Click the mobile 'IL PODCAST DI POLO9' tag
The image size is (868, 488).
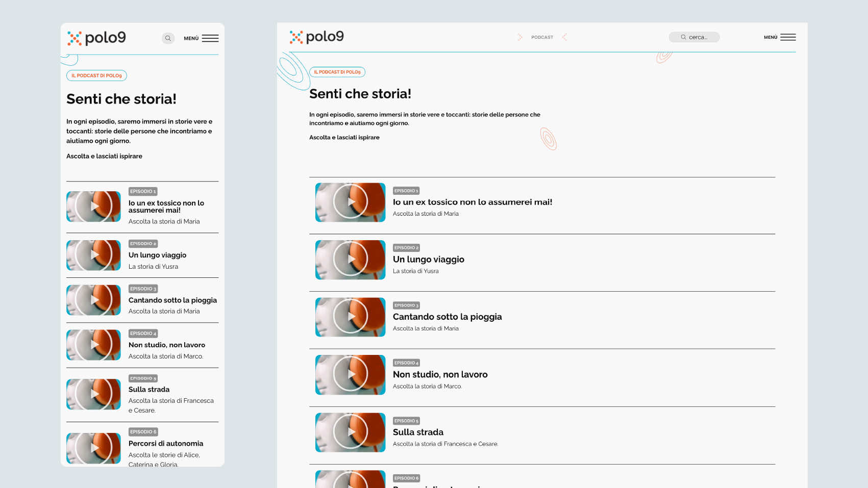tap(96, 75)
